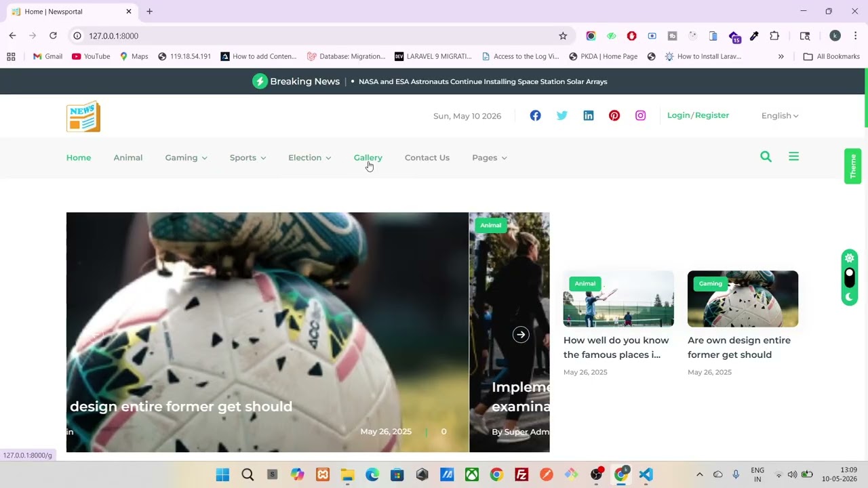Bookmark this page with the star icon

tap(563, 36)
